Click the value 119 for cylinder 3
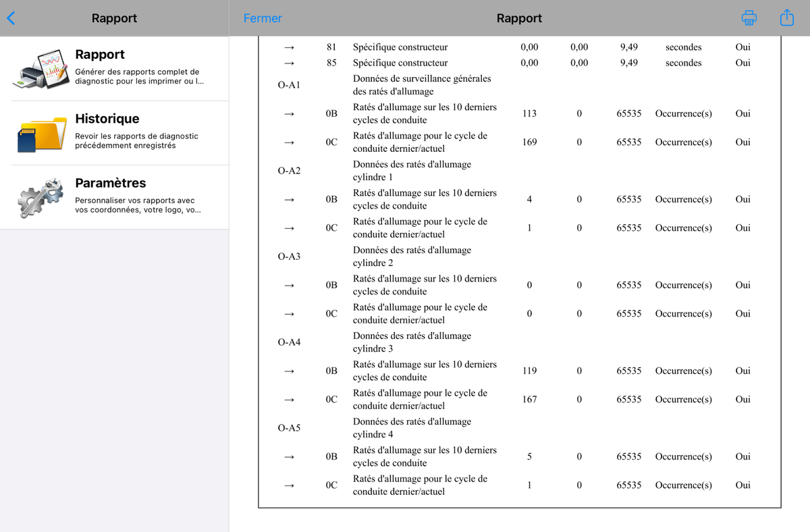 [x=530, y=371]
